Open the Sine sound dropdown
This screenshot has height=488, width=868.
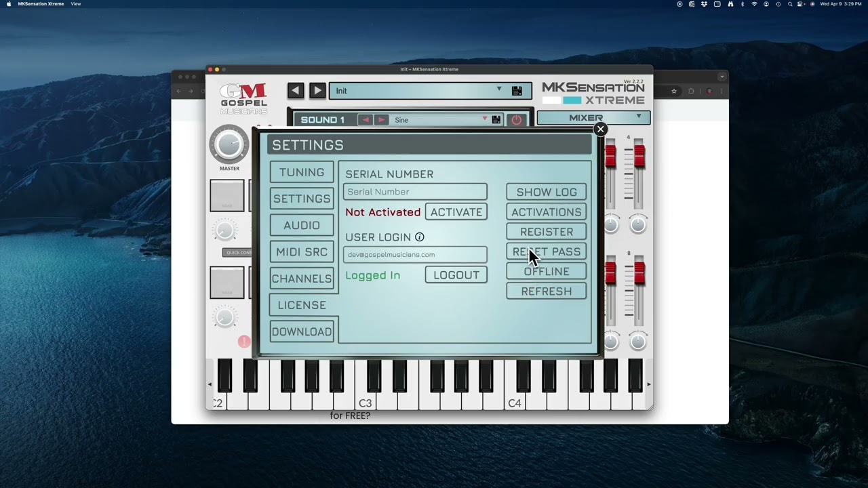pos(484,119)
